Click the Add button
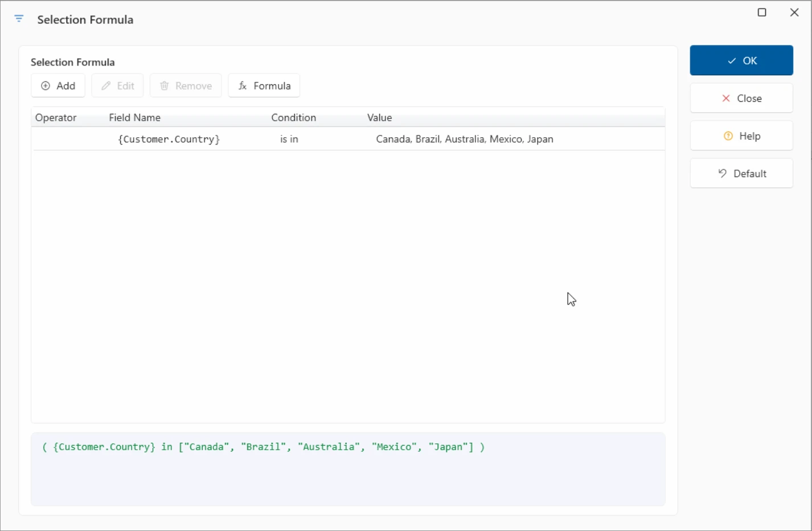Screen dimensions: 812x531 (x=58, y=85)
